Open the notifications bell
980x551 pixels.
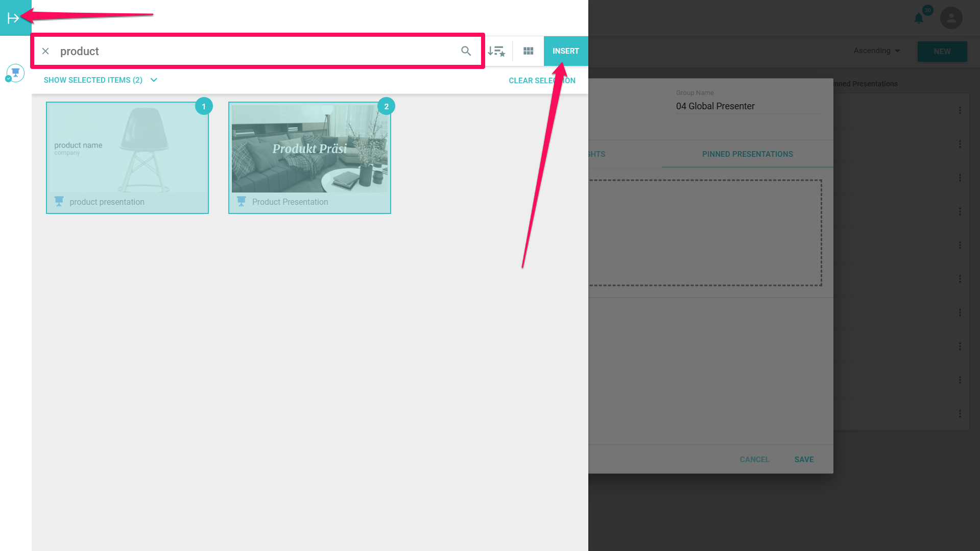click(919, 18)
